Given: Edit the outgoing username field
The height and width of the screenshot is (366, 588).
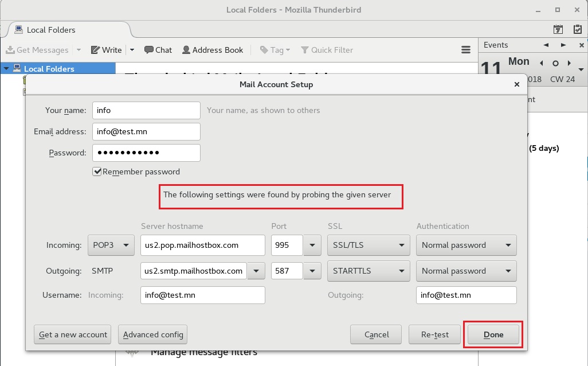Looking at the screenshot, I should coord(466,295).
